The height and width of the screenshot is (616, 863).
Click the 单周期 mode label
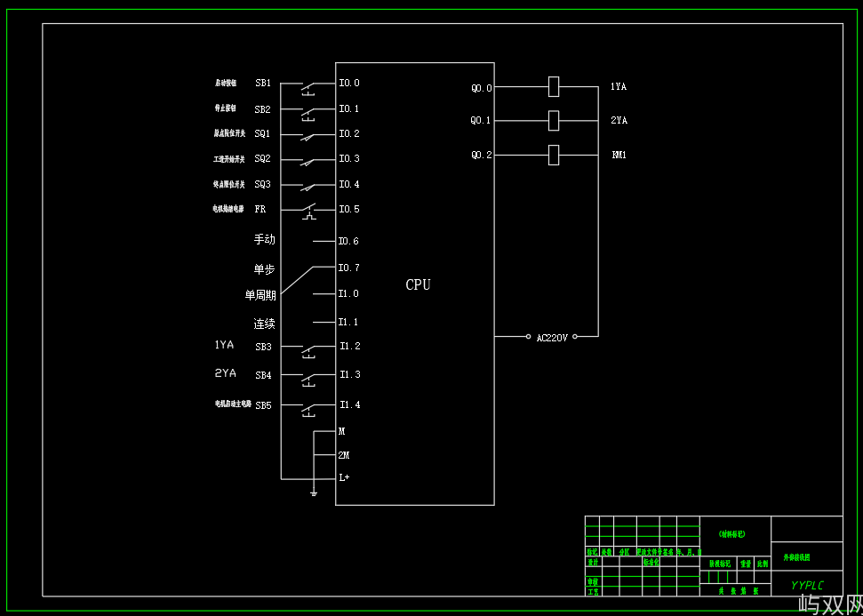[x=261, y=296]
